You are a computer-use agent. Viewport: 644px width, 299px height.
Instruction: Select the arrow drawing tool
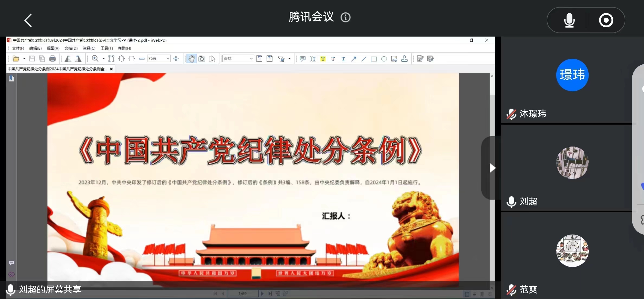353,59
